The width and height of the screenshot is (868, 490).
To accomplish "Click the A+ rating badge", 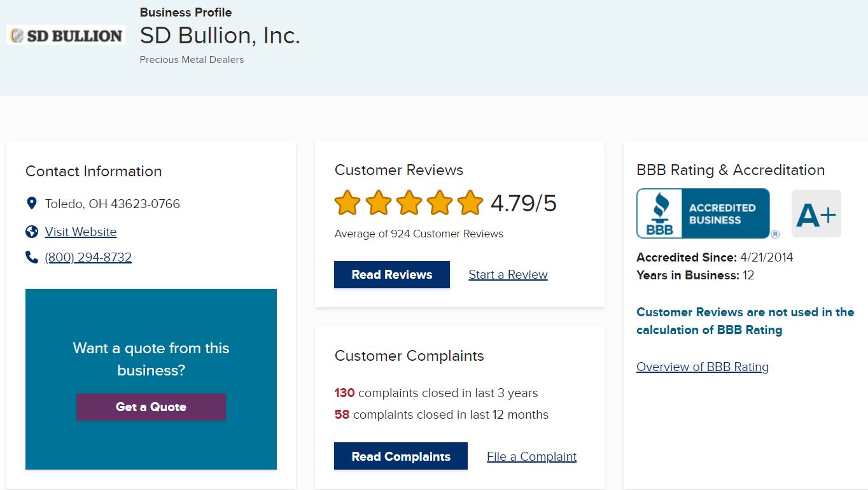I will click(x=816, y=214).
